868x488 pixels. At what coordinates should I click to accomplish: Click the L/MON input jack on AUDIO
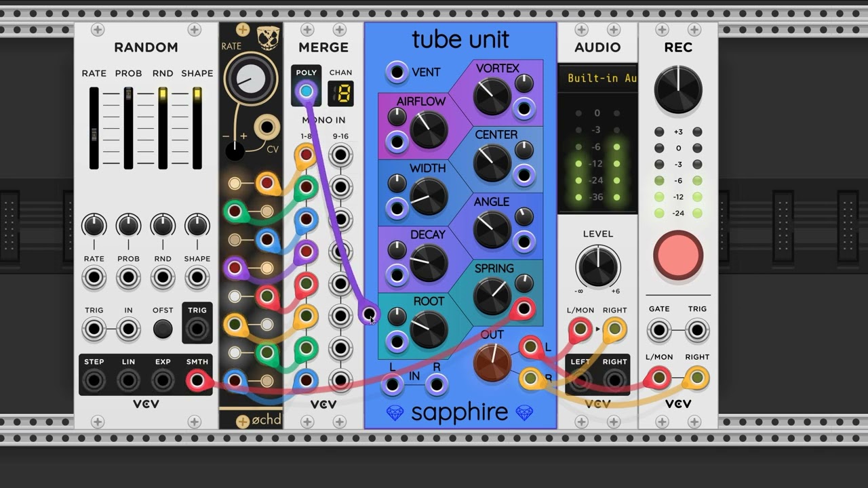(x=580, y=329)
